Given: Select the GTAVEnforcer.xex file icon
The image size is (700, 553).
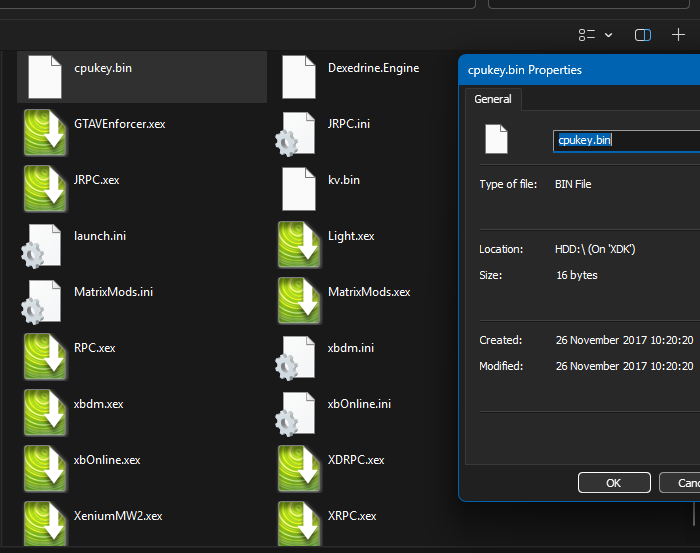Looking at the screenshot, I should [x=45, y=133].
